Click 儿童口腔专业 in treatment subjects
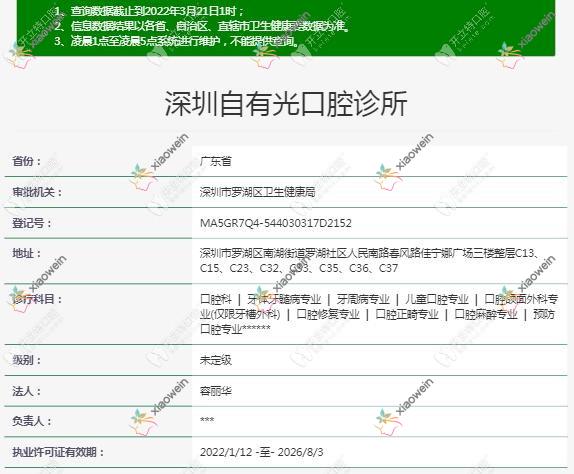This screenshot has height=474, width=574. click(x=436, y=299)
